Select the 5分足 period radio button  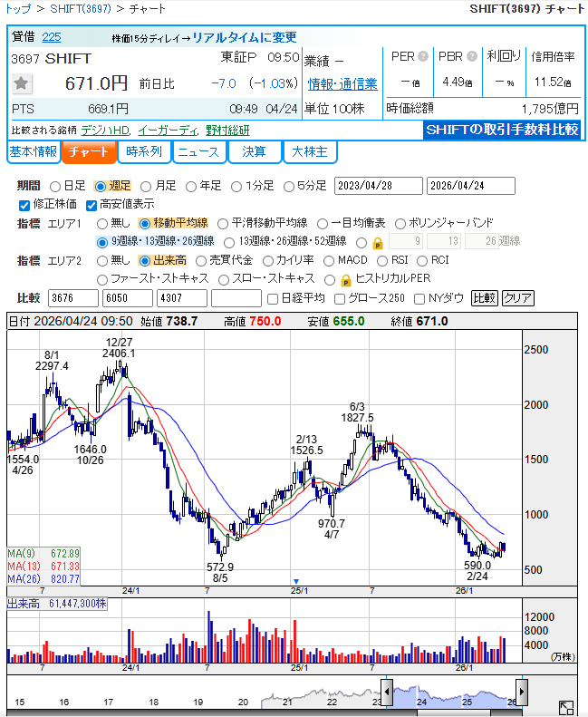coord(289,187)
